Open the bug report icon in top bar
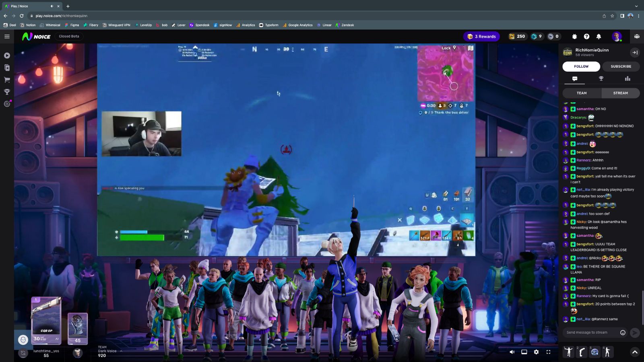This screenshot has height=362, width=644. (x=574, y=36)
